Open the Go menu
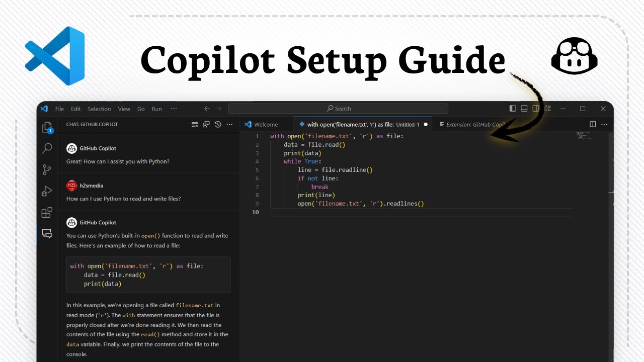 coord(141,109)
